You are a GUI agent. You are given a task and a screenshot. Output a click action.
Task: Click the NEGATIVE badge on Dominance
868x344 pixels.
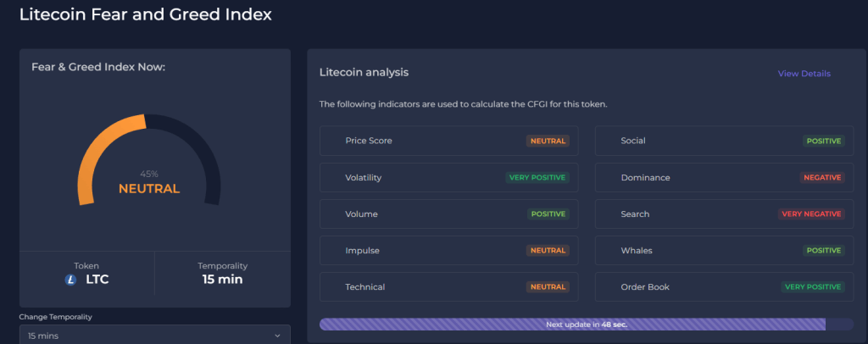(x=821, y=178)
